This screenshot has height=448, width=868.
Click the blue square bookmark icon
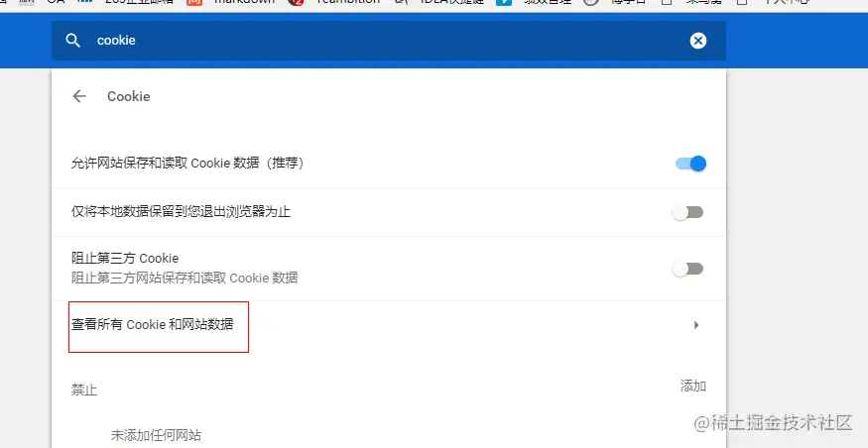tap(504, 2)
